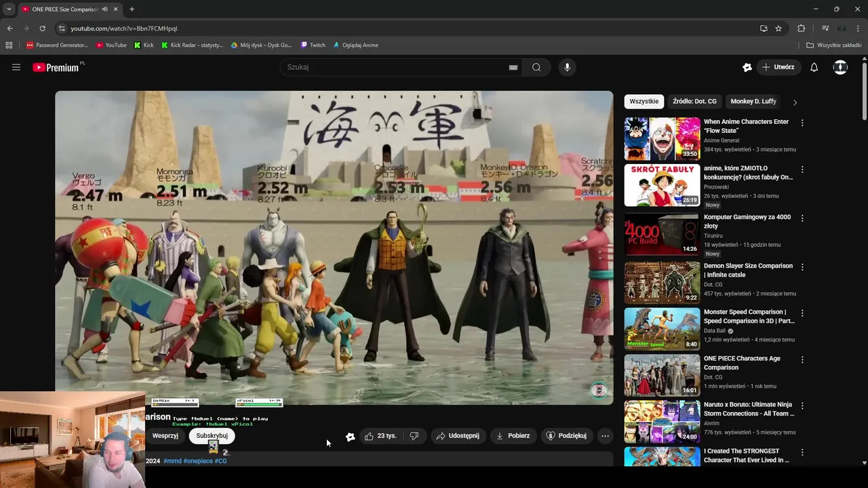Start voice search with microphone icon
868x488 pixels.
tap(567, 67)
